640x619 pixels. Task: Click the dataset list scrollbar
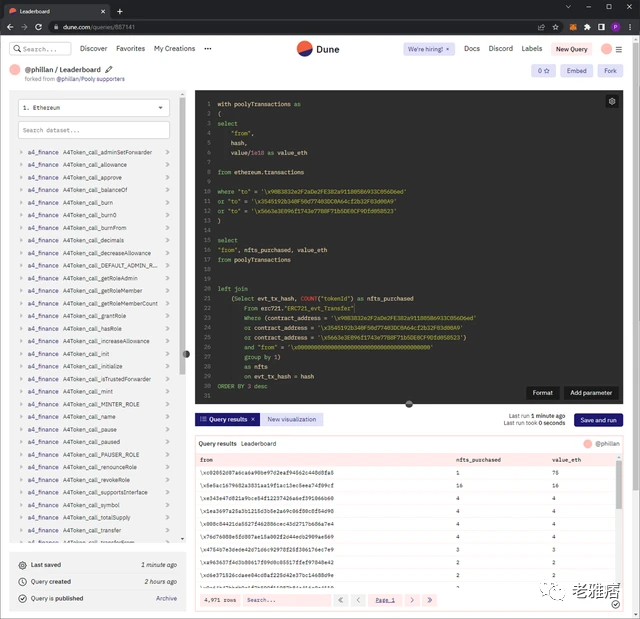182,236
